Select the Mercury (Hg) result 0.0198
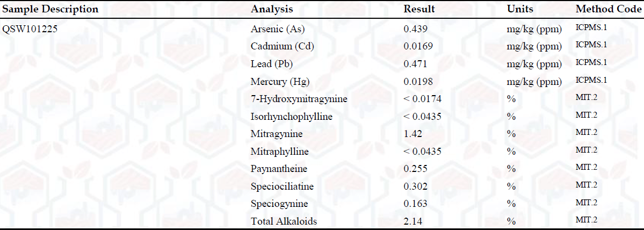Screen dimensions: 644x230 [418, 82]
